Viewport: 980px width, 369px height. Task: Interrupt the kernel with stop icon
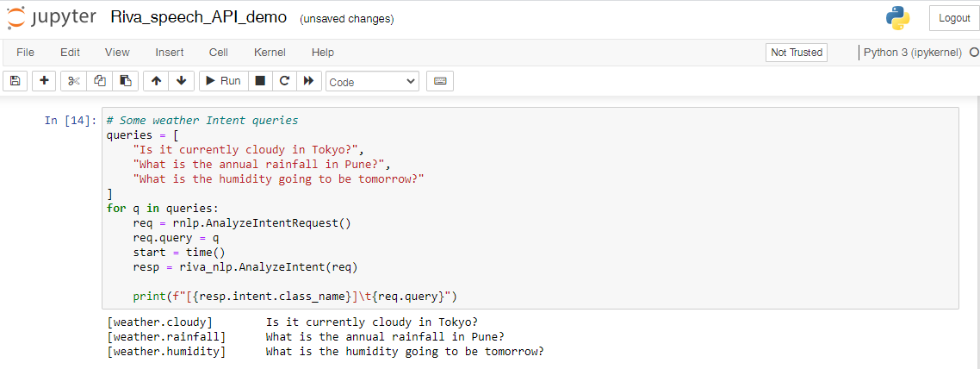[x=260, y=81]
